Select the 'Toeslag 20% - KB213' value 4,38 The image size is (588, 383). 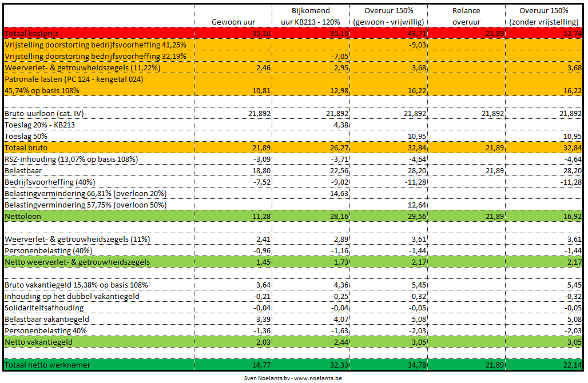339,125
